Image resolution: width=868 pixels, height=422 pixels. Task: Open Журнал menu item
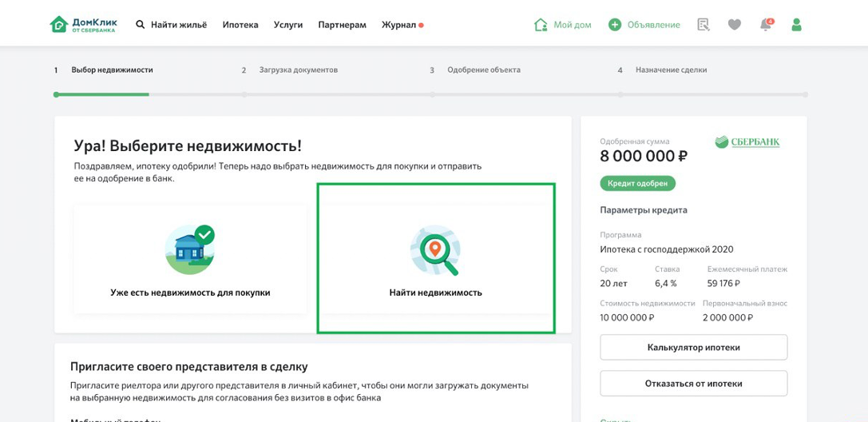tap(398, 25)
